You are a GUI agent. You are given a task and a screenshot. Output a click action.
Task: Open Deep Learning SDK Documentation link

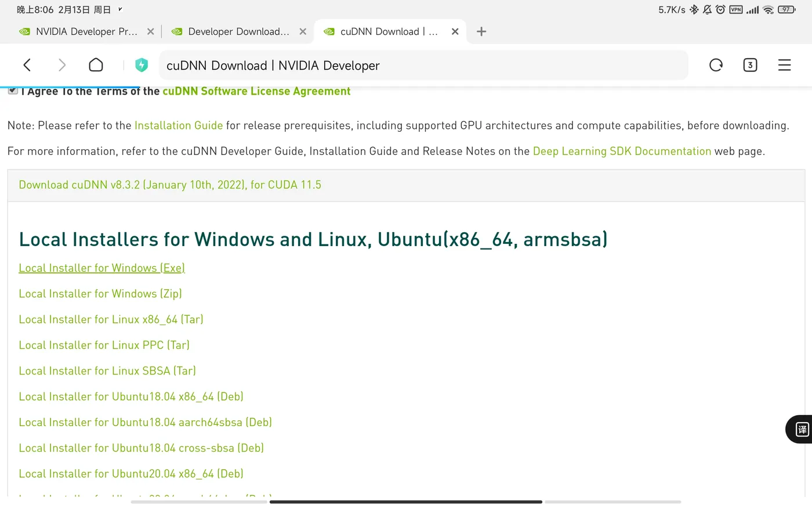[622, 151]
